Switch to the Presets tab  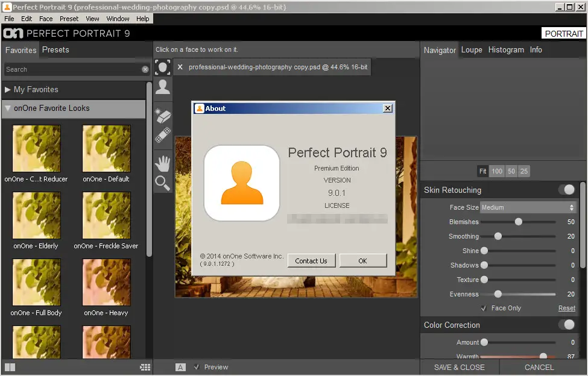coord(55,50)
